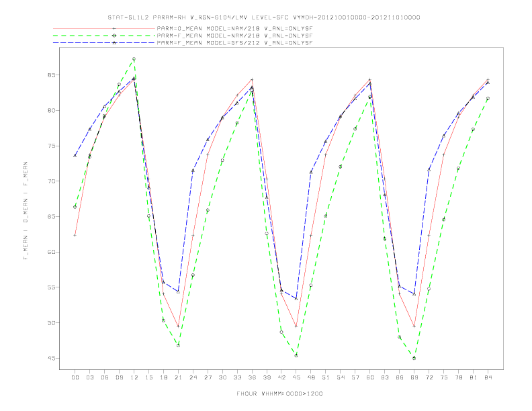
Task: Click x-axis hour label 36
Action: pos(252,377)
